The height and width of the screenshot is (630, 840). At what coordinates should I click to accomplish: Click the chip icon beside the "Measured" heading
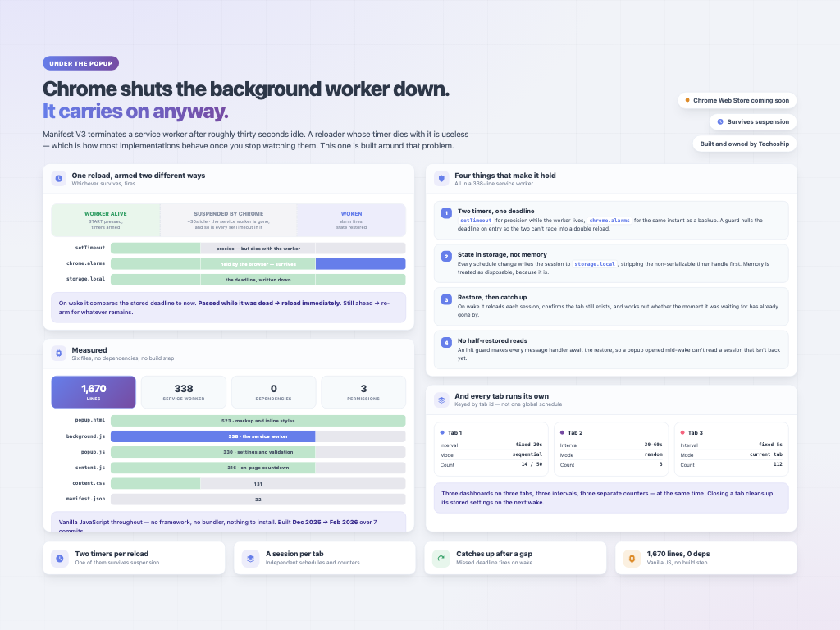point(59,353)
